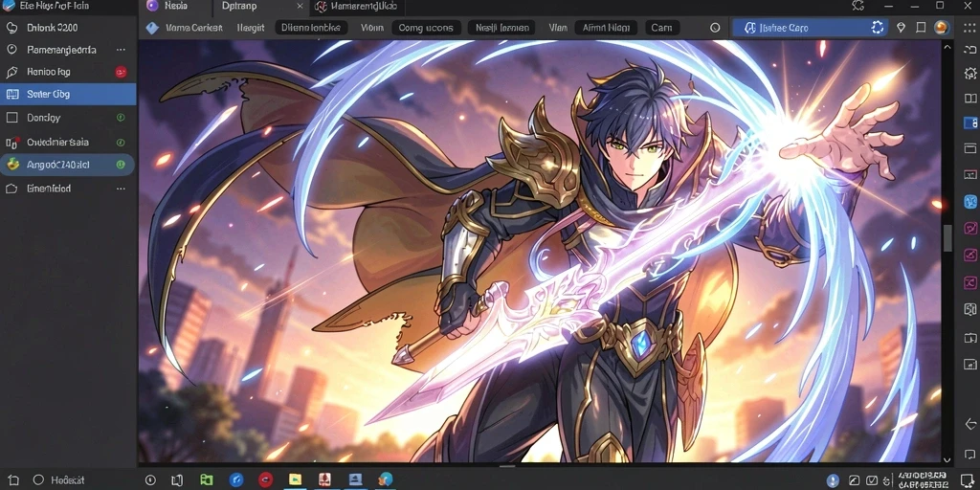Toggle the green indicator on the 'Ovcedinier tsaia' row

[x=121, y=143]
